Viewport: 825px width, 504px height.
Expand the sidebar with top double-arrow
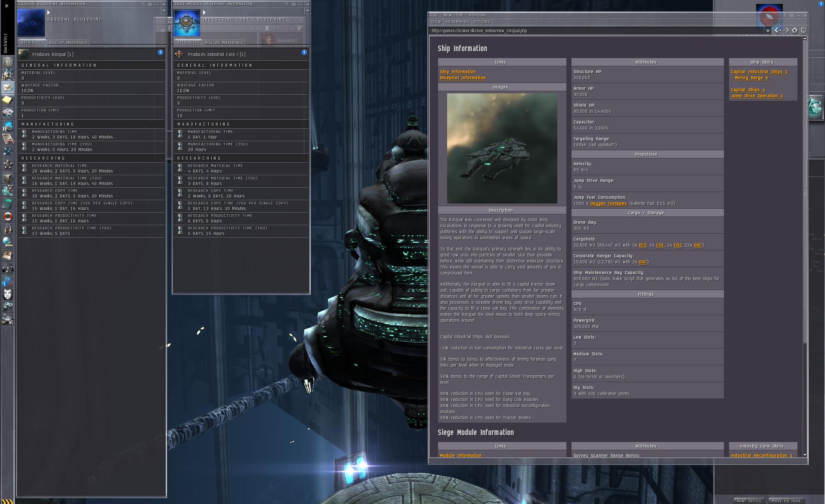(6, 6)
